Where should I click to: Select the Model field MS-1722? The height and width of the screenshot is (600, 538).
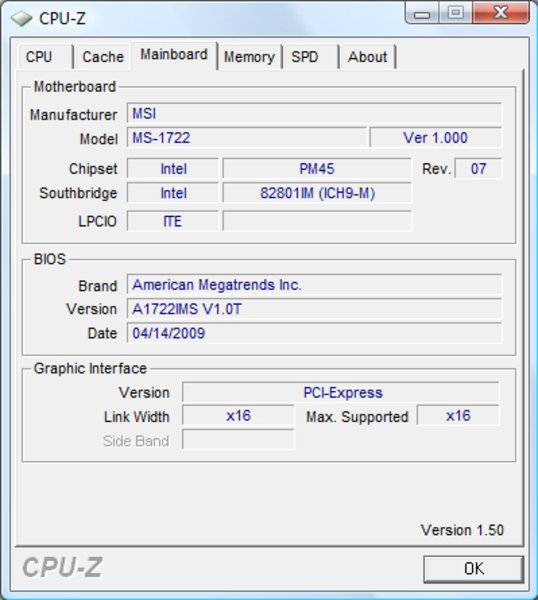pos(247,137)
